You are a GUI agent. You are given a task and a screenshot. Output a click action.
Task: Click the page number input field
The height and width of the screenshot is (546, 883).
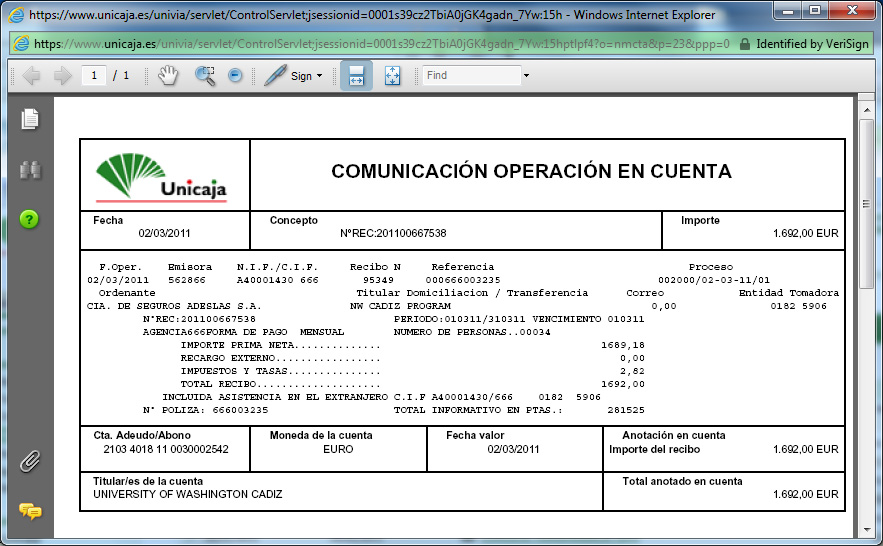[94, 75]
